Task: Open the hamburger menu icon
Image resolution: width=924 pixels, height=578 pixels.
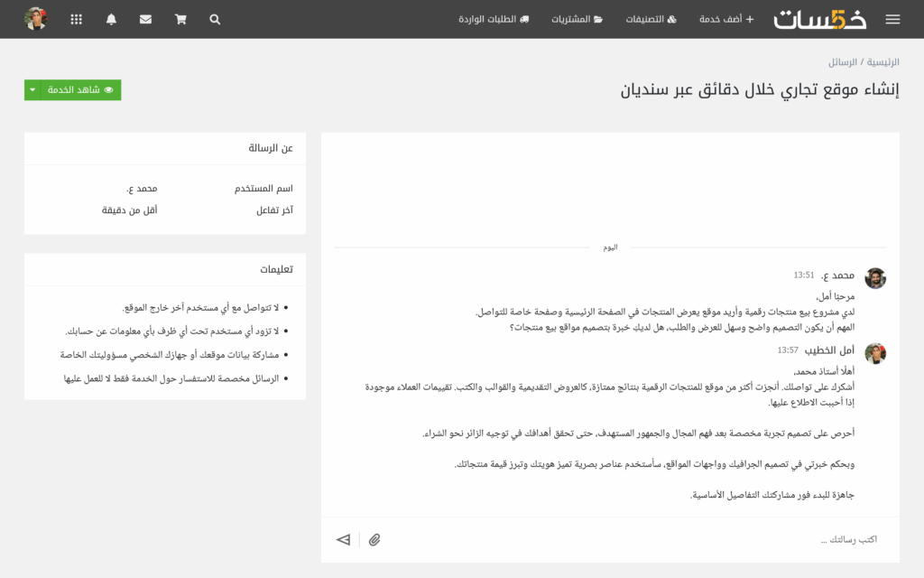Action: click(x=892, y=18)
